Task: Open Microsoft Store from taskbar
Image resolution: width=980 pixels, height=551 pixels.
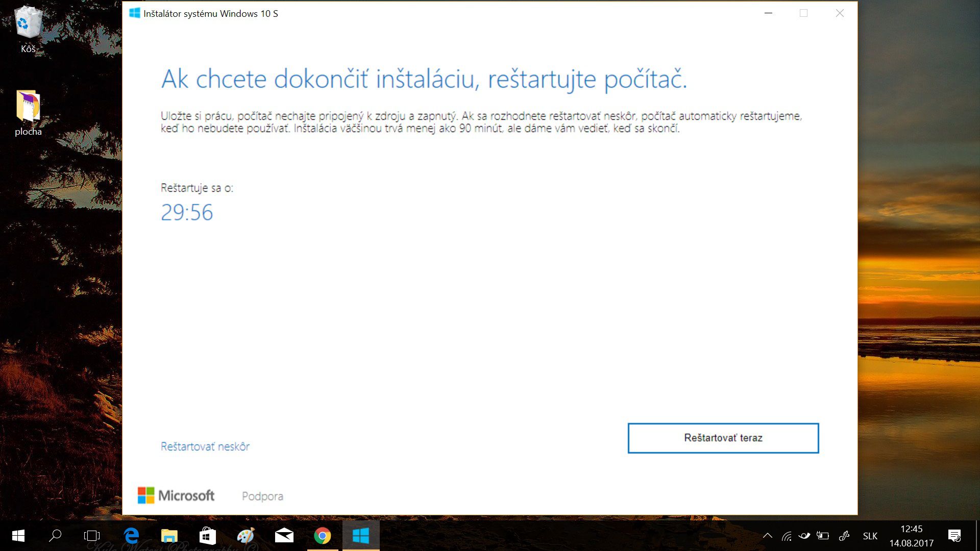Action: click(x=207, y=536)
